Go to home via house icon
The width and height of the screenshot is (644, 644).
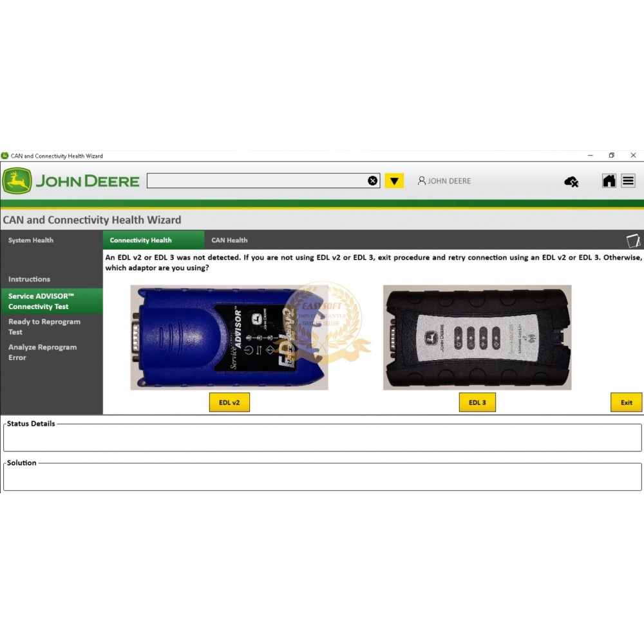coord(609,181)
